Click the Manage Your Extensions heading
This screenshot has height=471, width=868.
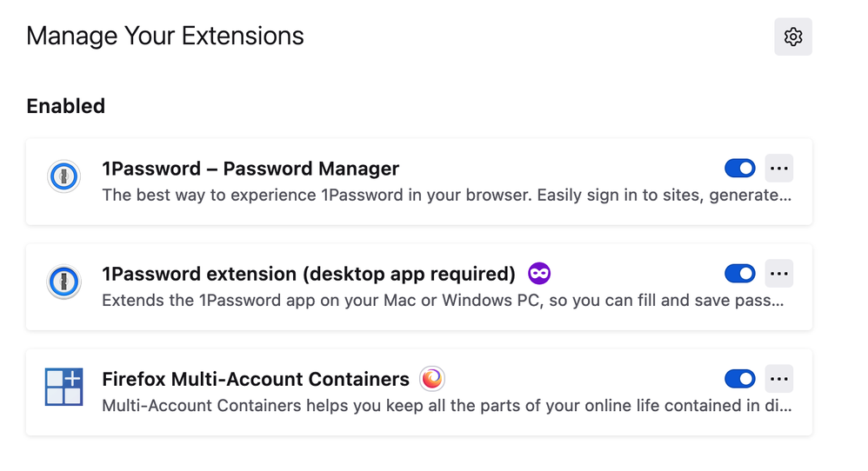(x=165, y=36)
